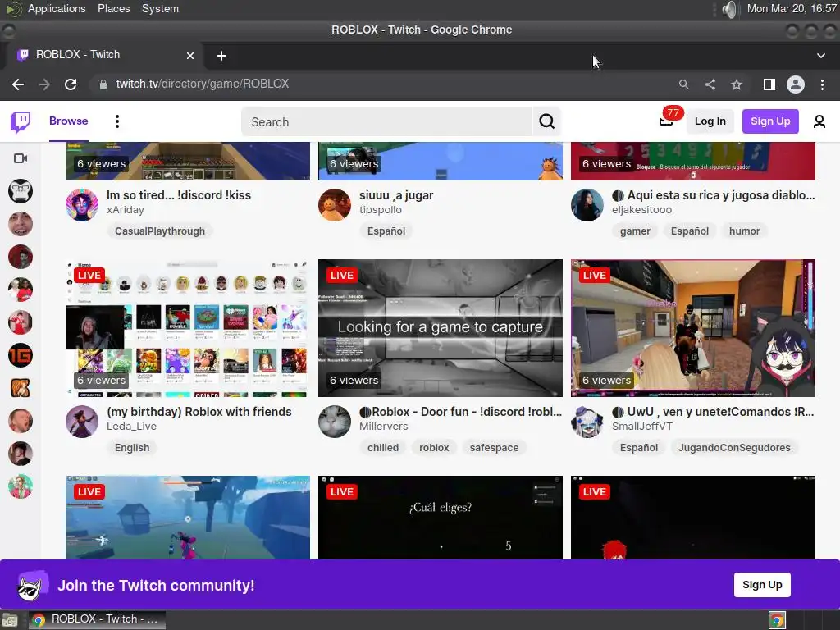
Task: Open a new tab with the plus icon
Action: (x=221, y=56)
